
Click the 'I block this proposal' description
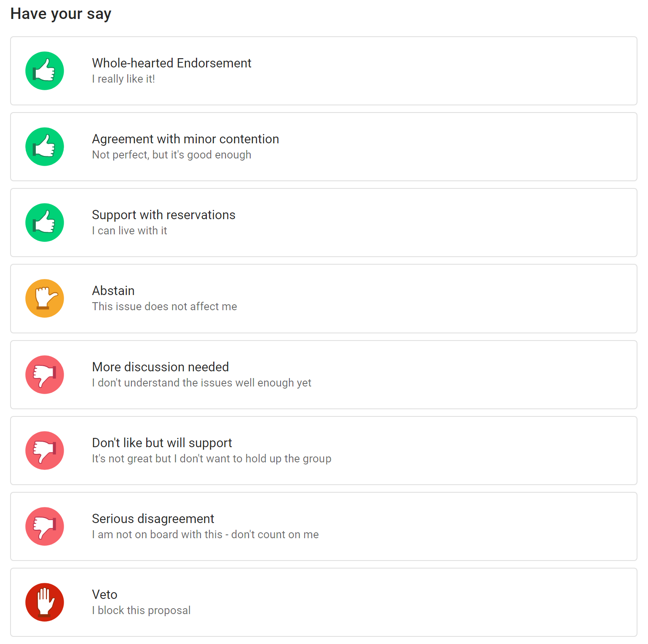pos(141,610)
